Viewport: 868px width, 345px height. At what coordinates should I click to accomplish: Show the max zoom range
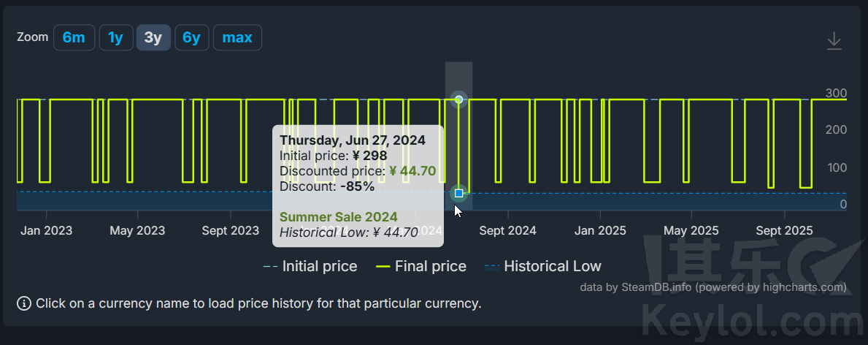pos(237,38)
